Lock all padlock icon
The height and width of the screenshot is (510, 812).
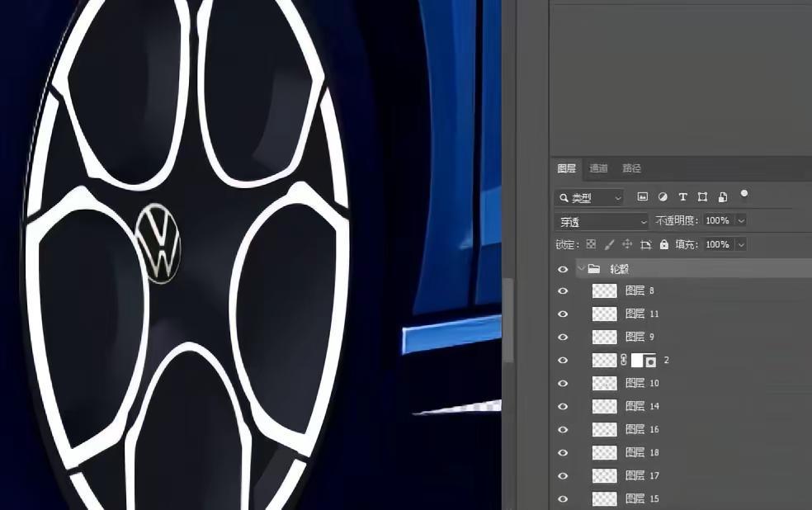tap(664, 244)
